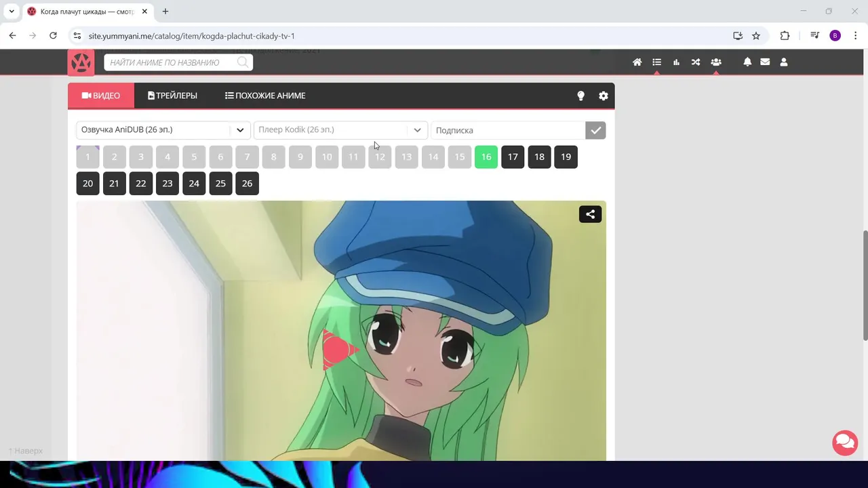Click the Подписка field
Viewport: 868px width, 488px height.
click(x=508, y=130)
